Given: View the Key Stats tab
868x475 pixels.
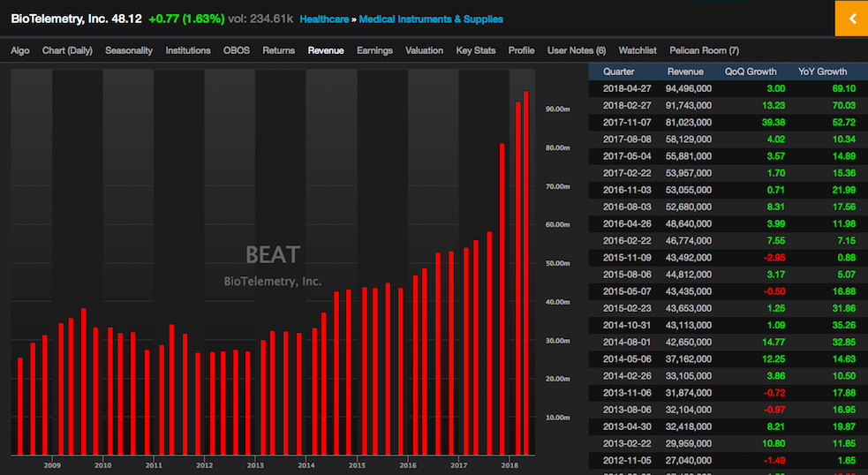Looking at the screenshot, I should (x=476, y=50).
